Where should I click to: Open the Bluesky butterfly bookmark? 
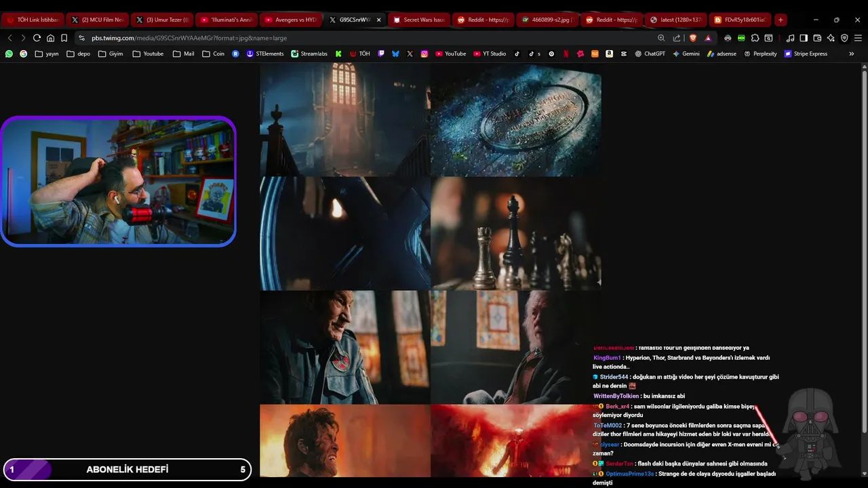[395, 54]
